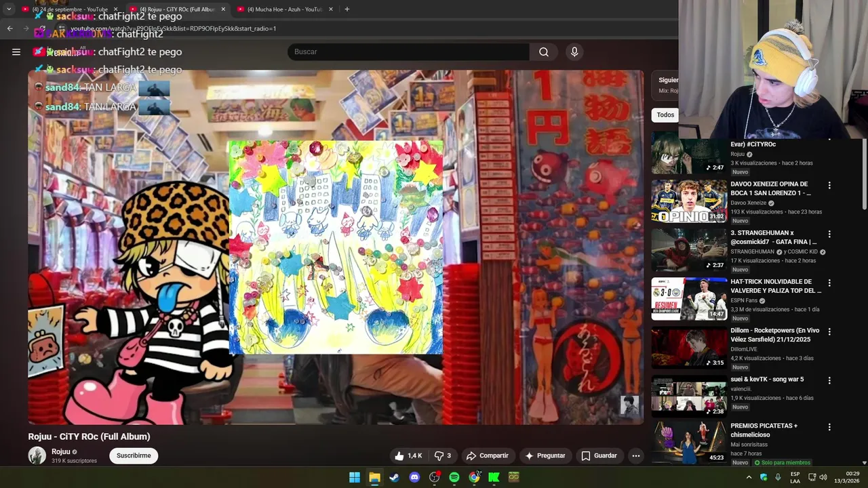Open Kick app from the taskbar
868x488 pixels.
click(x=494, y=477)
